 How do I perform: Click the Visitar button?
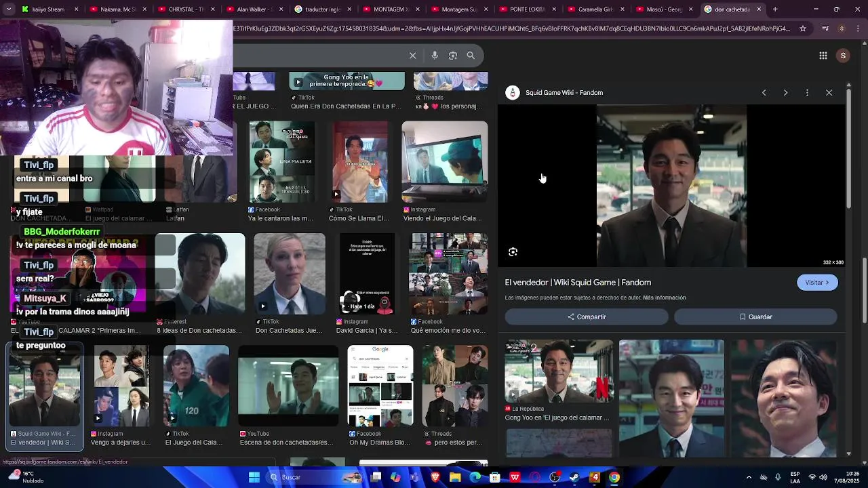[817, 283]
